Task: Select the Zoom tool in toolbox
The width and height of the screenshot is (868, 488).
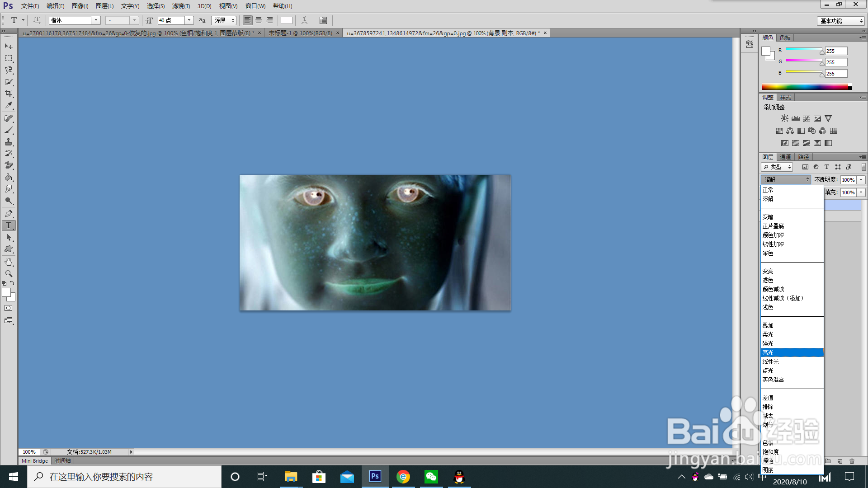Action: coord(9,273)
